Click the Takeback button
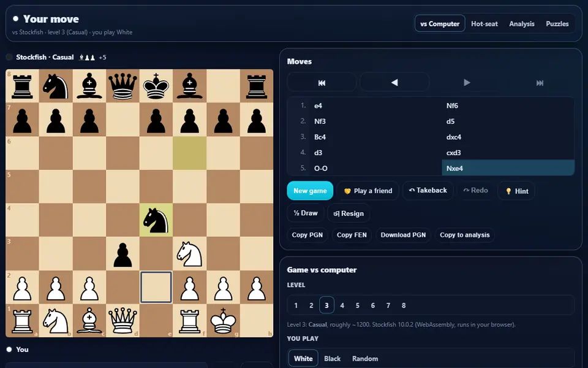This screenshot has width=588, height=368. point(428,190)
